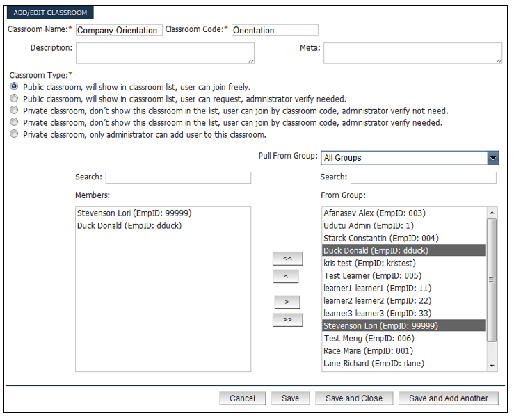Click the move all left (<<) button
This screenshot has width=514, height=420.
click(x=287, y=259)
